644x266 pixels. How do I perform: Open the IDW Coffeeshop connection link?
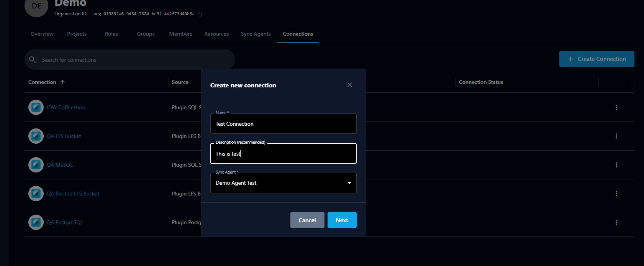66,107
